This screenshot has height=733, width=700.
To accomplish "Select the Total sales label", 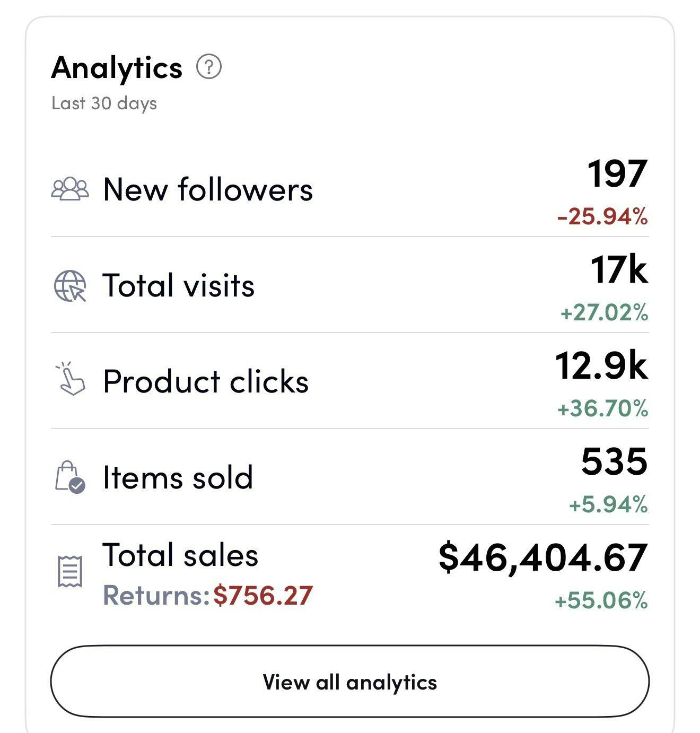I will tap(180, 555).
